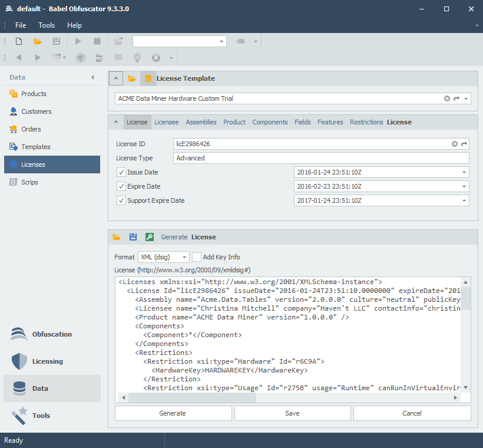Toggle the Expire Date checkbox
The image size is (483, 448).
(121, 186)
